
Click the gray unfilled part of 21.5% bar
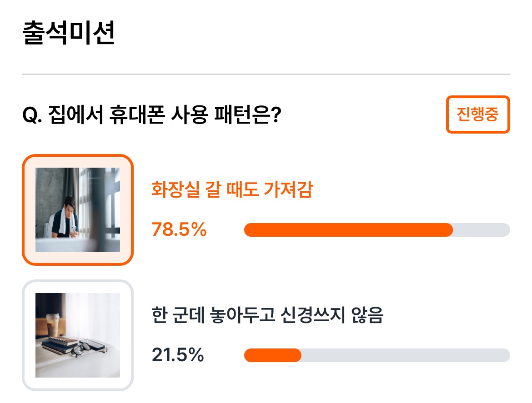406,355
